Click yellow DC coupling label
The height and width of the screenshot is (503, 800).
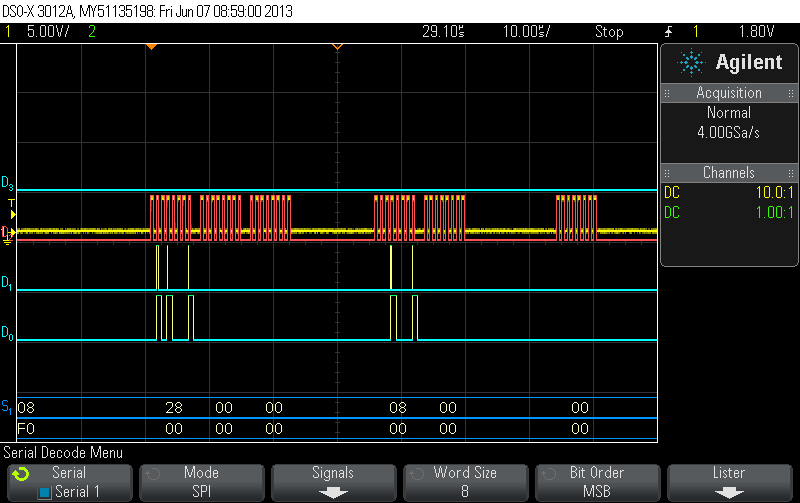tap(672, 192)
